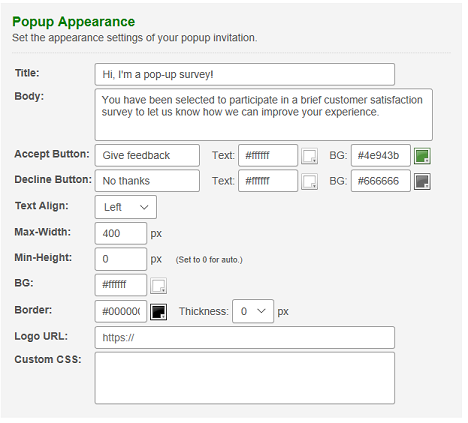
Task: Open Accept Button text color picker swatch
Action: [309, 156]
